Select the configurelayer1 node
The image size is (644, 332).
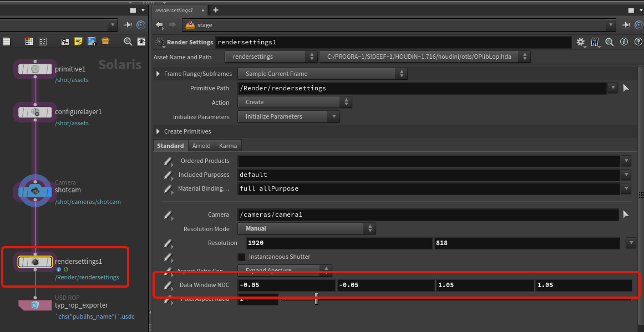coord(36,111)
